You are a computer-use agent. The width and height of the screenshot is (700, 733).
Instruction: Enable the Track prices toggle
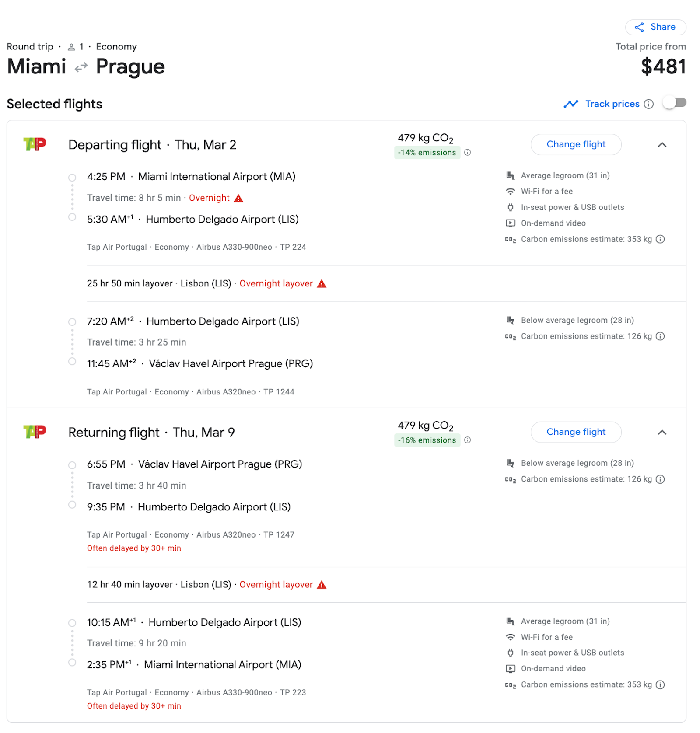(674, 102)
